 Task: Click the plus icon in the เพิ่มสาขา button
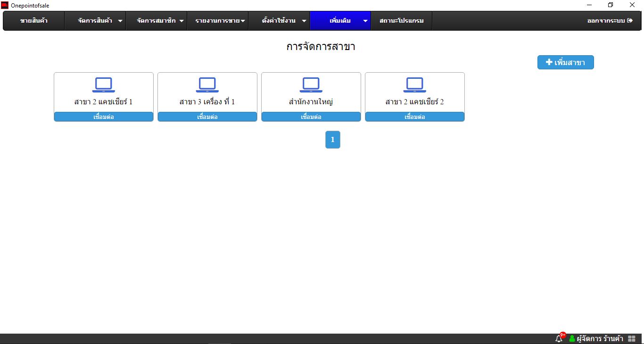point(549,62)
